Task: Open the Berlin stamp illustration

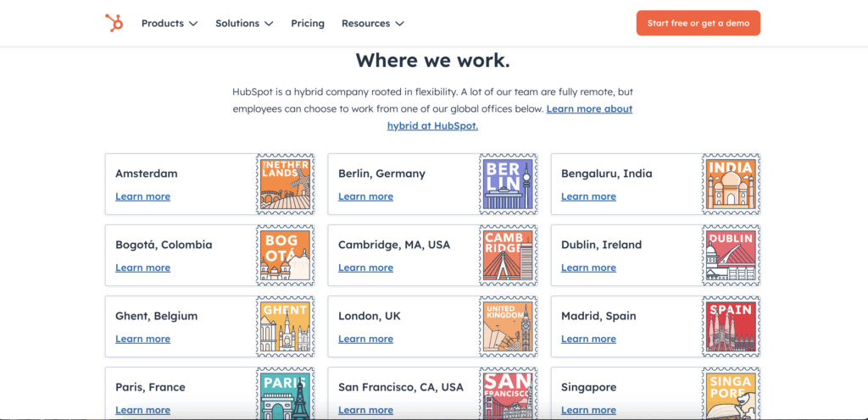Action: 509,184
